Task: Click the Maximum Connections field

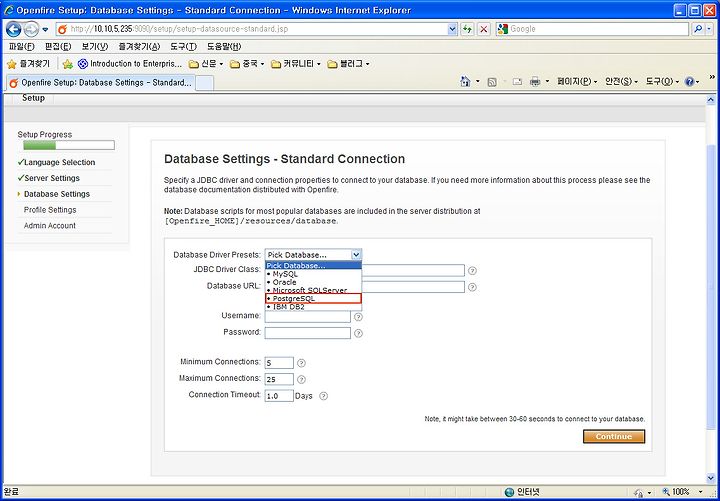Action: click(279, 379)
